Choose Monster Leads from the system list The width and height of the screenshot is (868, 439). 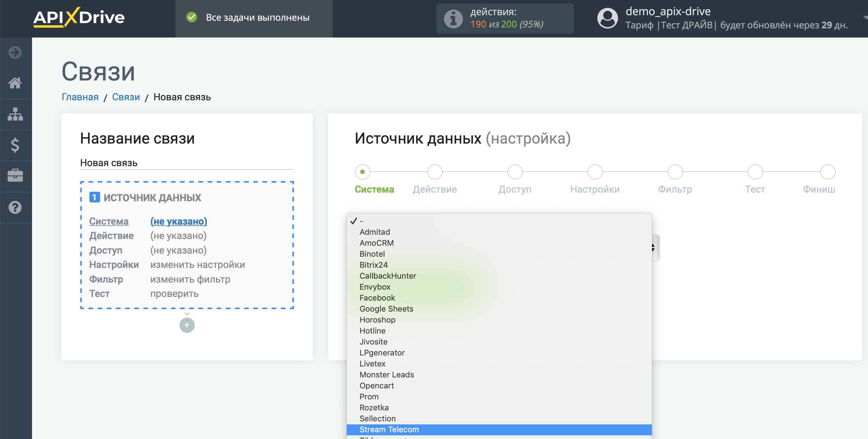[499, 375]
